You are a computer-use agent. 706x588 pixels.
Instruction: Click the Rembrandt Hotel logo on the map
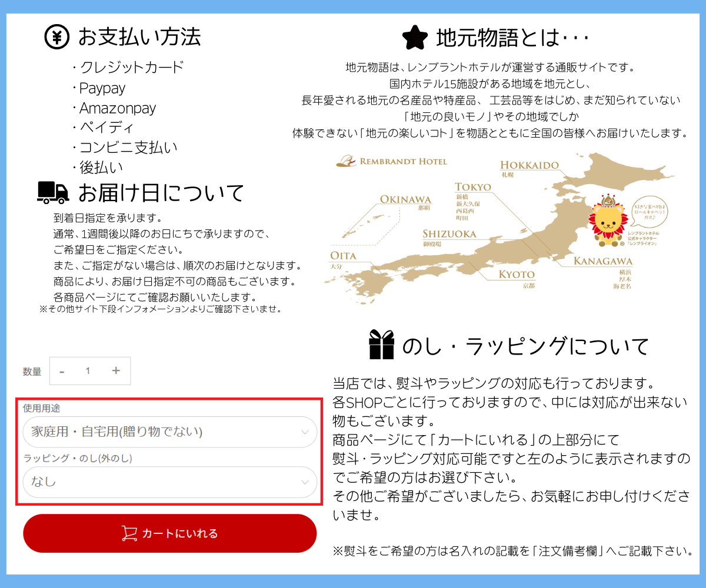[x=391, y=161]
